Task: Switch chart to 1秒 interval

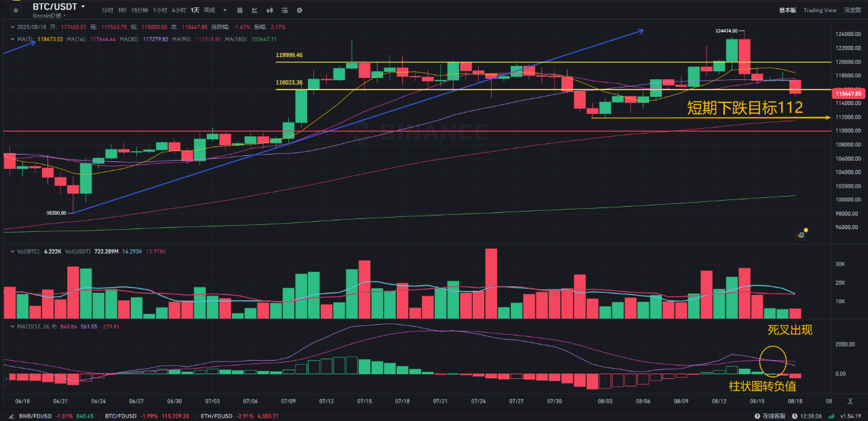Action: [122, 10]
